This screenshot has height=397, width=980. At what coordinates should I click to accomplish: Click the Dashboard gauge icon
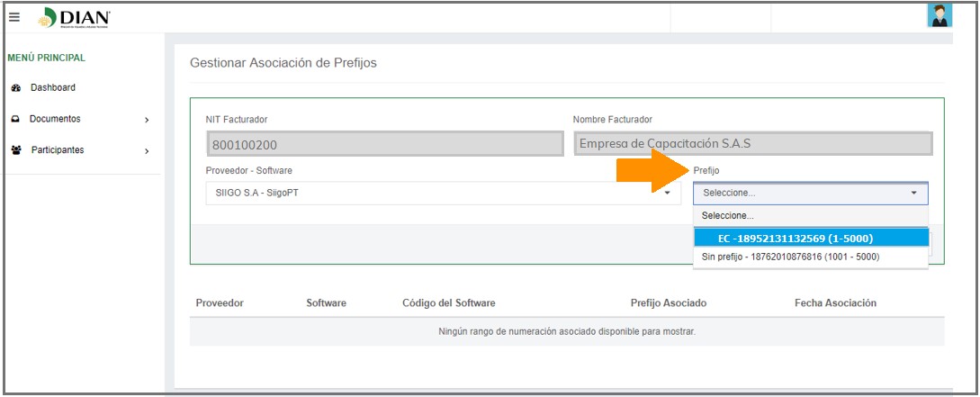pos(15,88)
